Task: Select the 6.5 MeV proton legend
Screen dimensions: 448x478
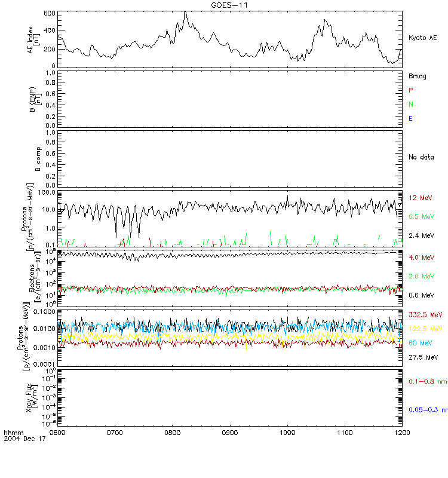Action: pos(422,217)
